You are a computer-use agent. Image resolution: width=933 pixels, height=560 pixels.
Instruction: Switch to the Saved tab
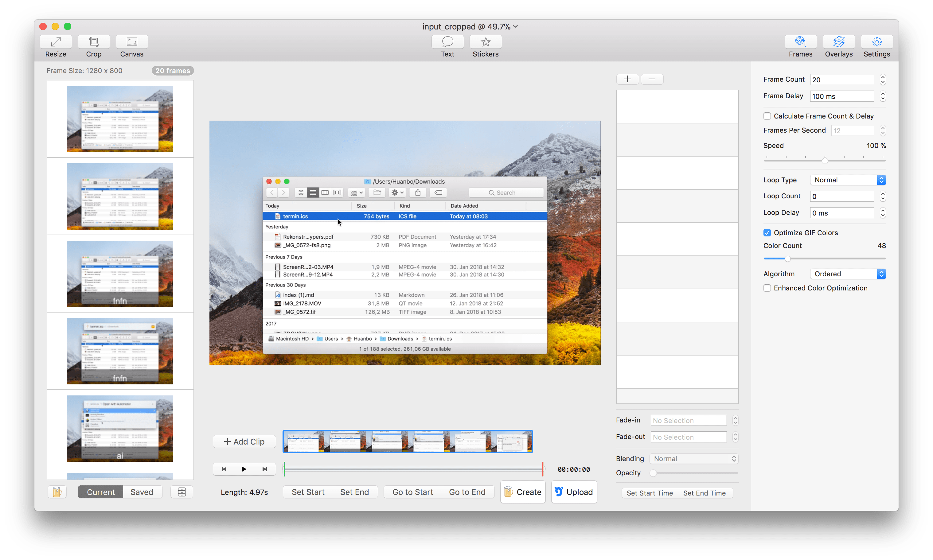coord(142,492)
